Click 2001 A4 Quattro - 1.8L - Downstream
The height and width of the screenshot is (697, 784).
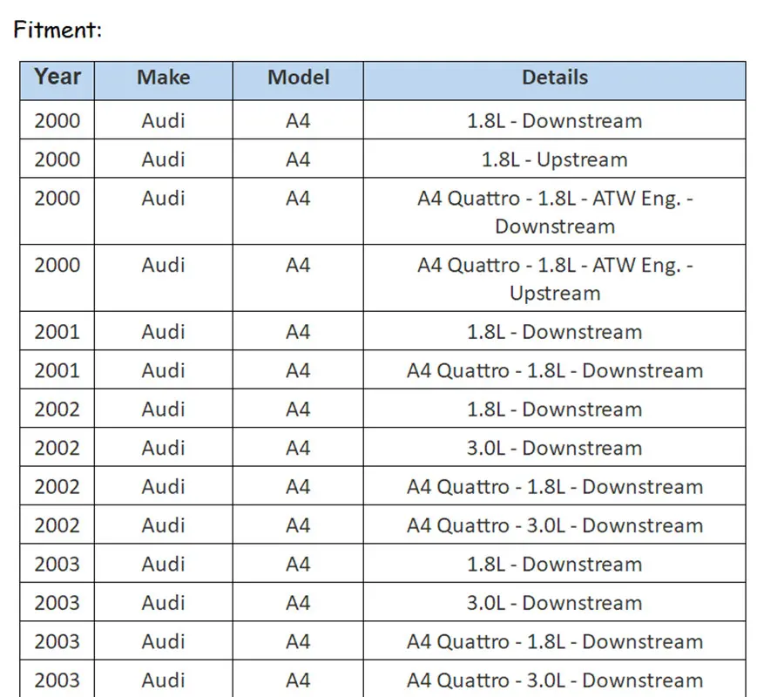pos(555,370)
